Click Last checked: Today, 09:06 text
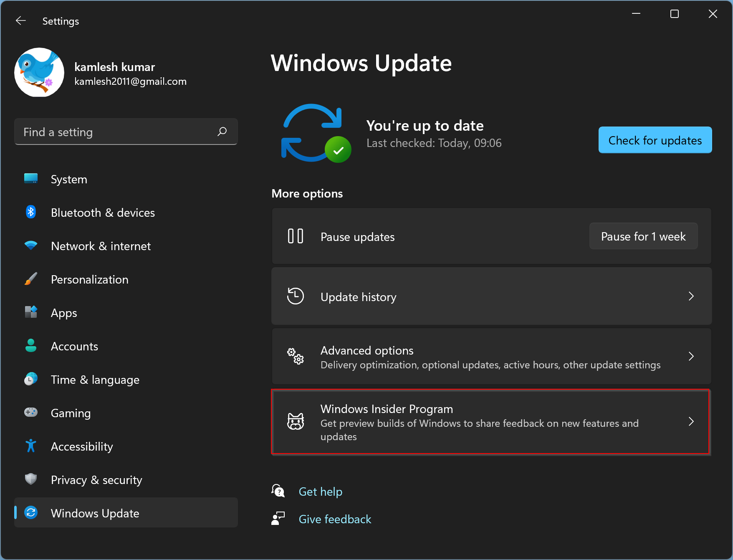733x560 pixels. (434, 143)
